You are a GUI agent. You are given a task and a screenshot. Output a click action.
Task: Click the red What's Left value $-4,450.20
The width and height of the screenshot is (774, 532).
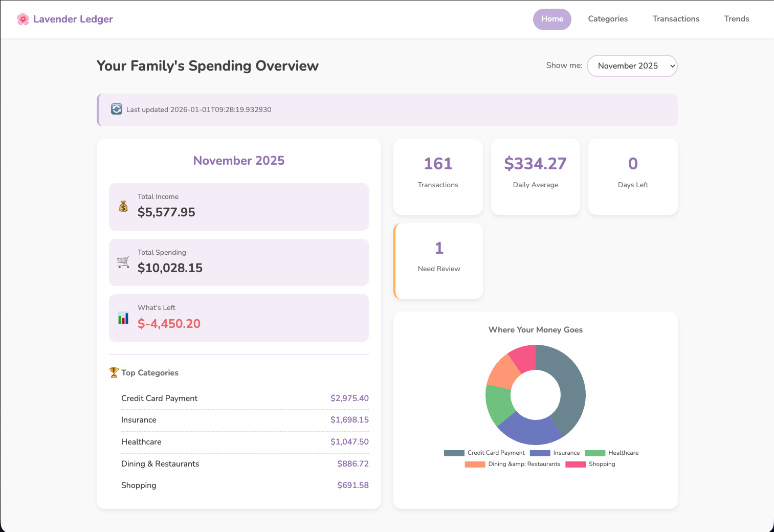point(169,324)
